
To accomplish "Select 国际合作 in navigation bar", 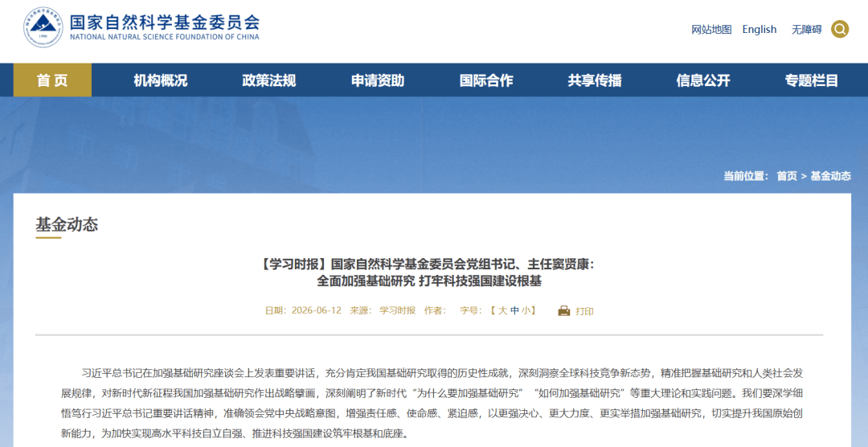I will (486, 80).
